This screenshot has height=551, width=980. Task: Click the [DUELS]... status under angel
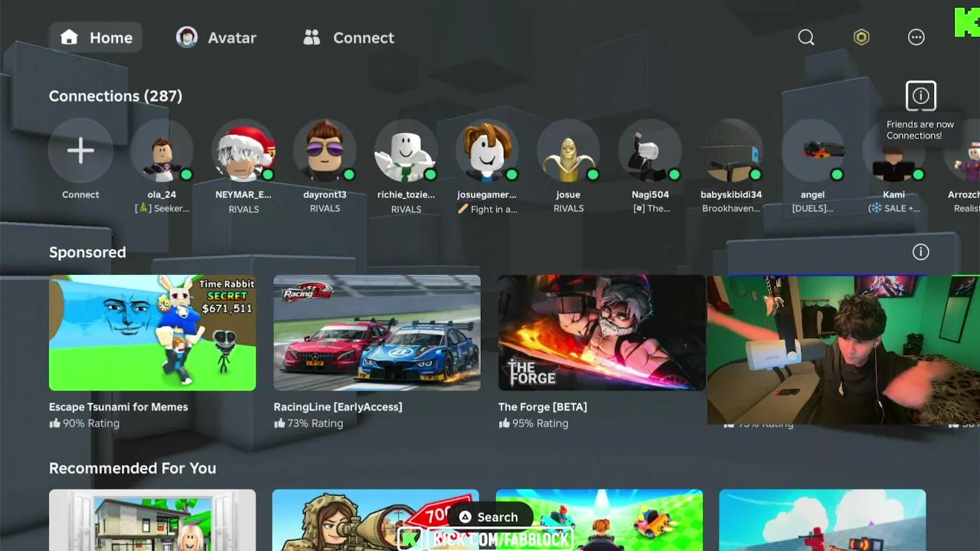tap(812, 208)
